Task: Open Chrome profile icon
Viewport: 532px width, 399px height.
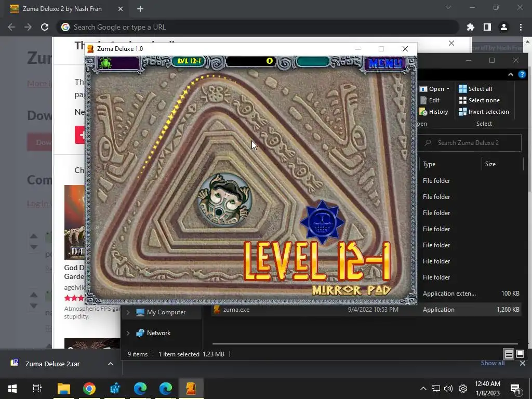Action: coord(504,27)
